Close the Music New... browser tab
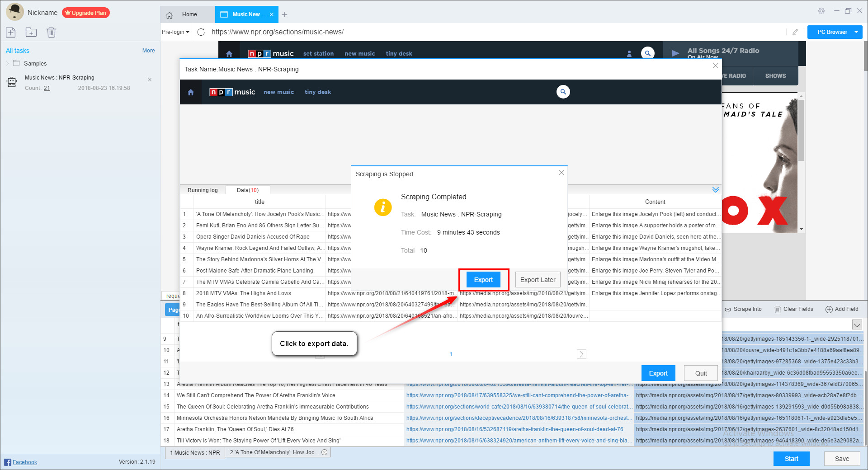 point(272,14)
